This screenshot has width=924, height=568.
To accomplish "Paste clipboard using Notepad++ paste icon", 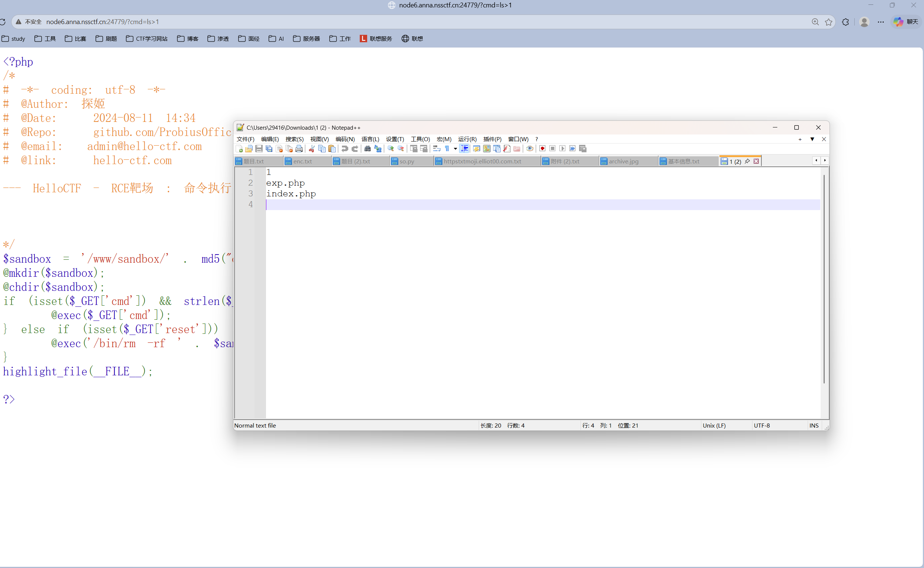I will pyautogui.click(x=332, y=149).
